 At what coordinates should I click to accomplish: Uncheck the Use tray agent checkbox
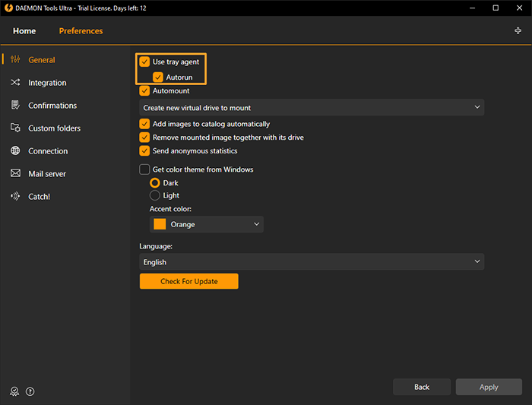(x=144, y=62)
